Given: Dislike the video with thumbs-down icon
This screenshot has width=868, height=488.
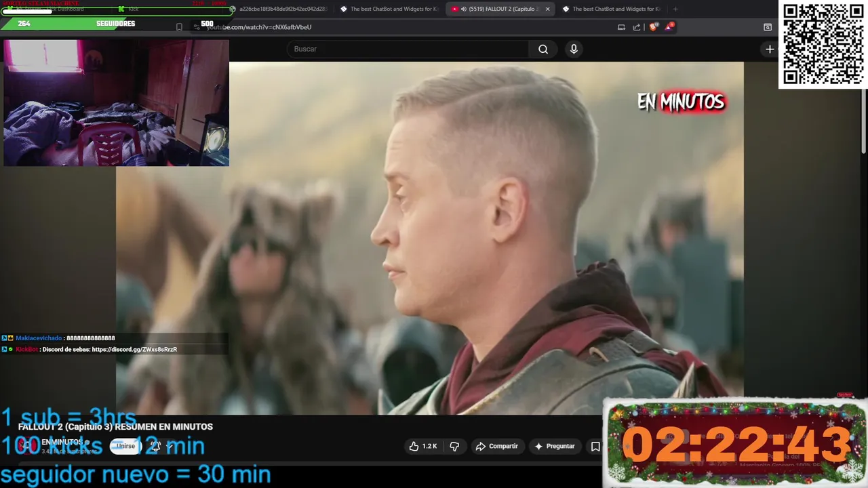Looking at the screenshot, I should coord(454,446).
